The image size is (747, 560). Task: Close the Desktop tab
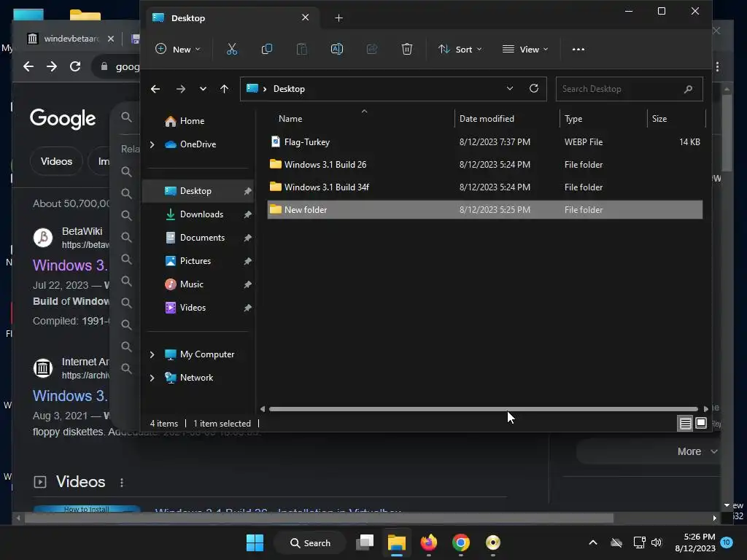tap(306, 17)
